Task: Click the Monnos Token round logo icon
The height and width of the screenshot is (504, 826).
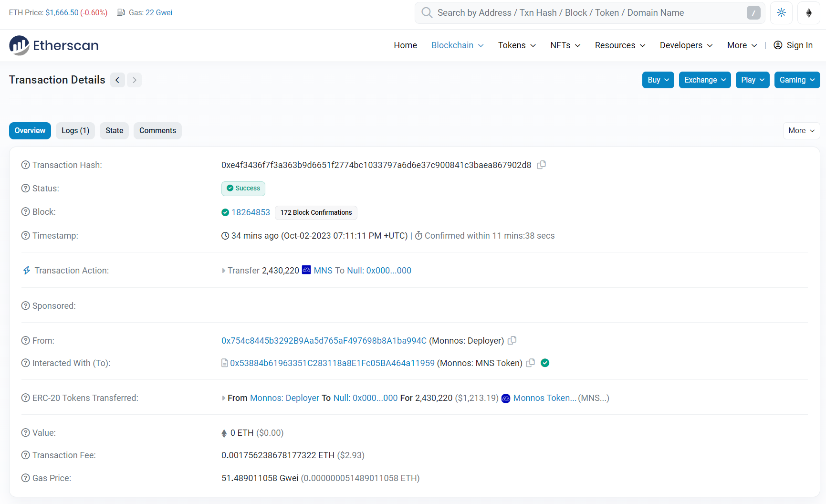Action: click(x=506, y=398)
